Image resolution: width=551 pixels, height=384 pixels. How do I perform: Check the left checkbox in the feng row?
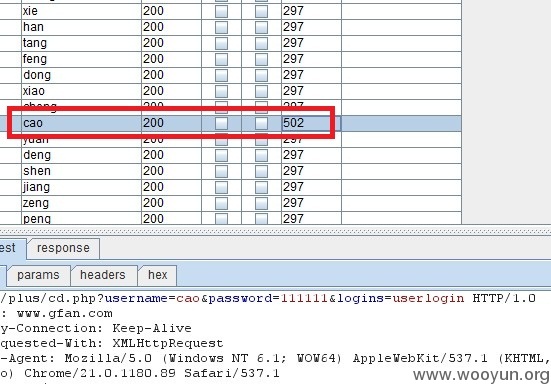tap(221, 59)
